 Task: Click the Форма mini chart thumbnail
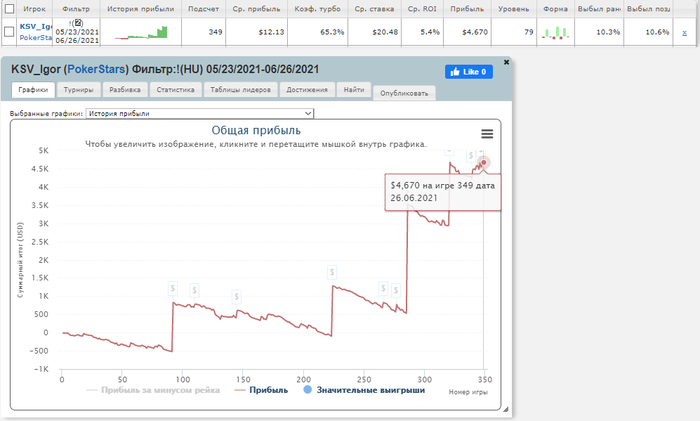(555, 33)
